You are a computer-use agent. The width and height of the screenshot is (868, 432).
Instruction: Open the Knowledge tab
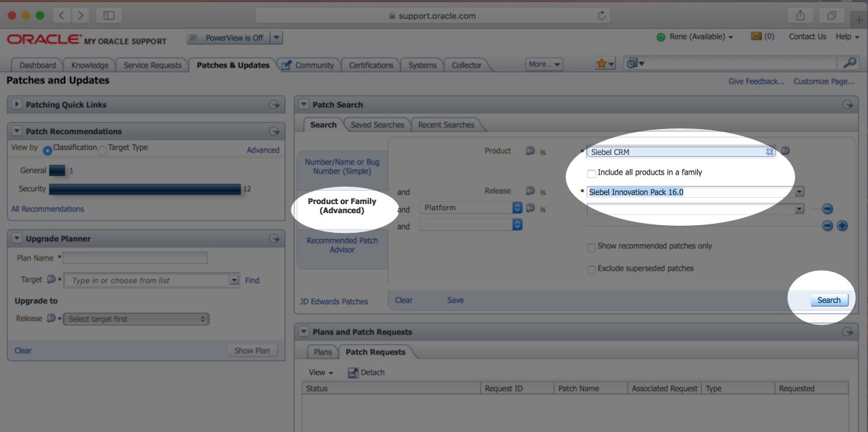tap(90, 65)
